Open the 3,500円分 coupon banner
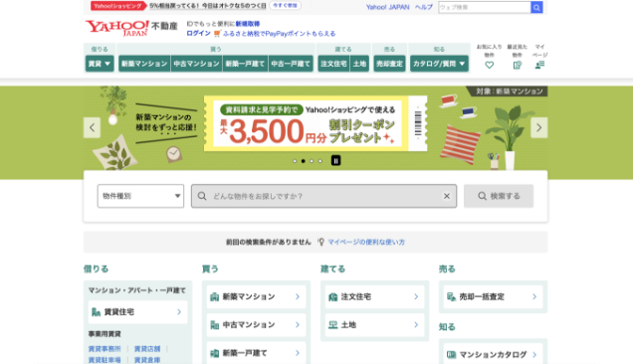 316,124
